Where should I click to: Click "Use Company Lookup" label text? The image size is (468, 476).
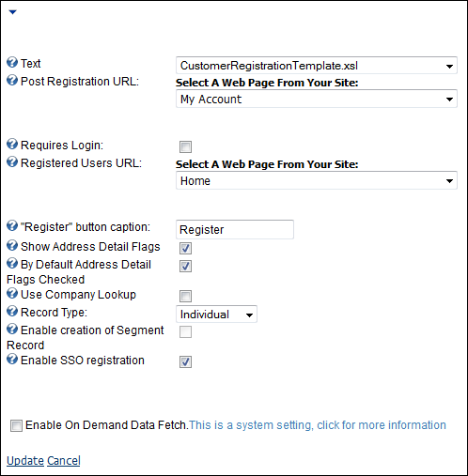tap(78, 295)
